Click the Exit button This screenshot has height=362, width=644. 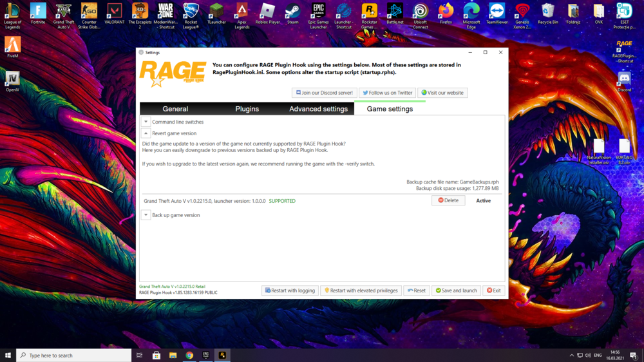click(x=494, y=291)
